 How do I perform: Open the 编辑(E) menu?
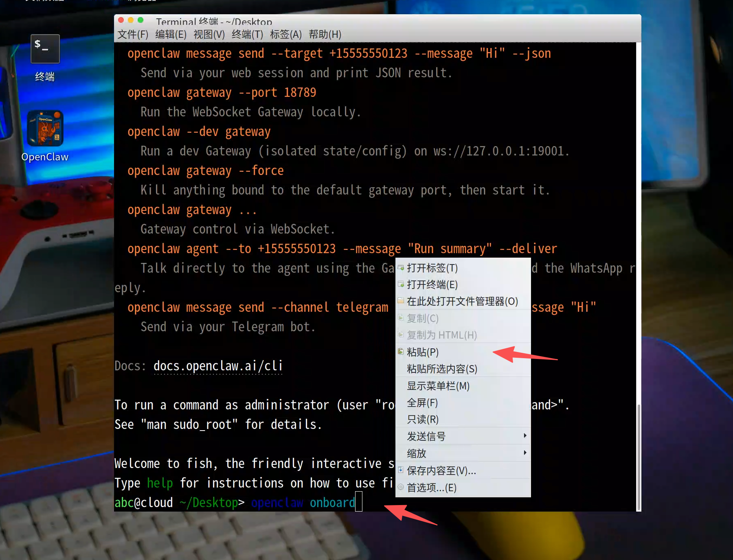click(171, 35)
